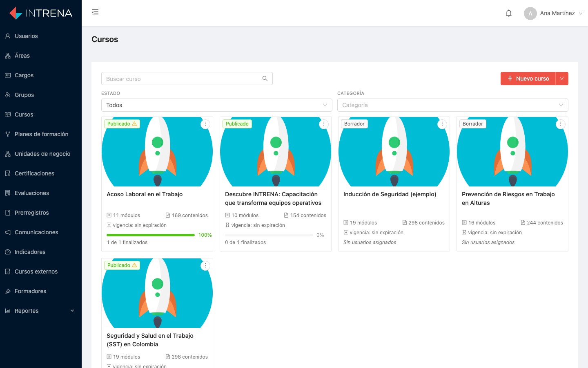
Task: Click the search magnifier icon in Buscar curso
Action: [265, 79]
